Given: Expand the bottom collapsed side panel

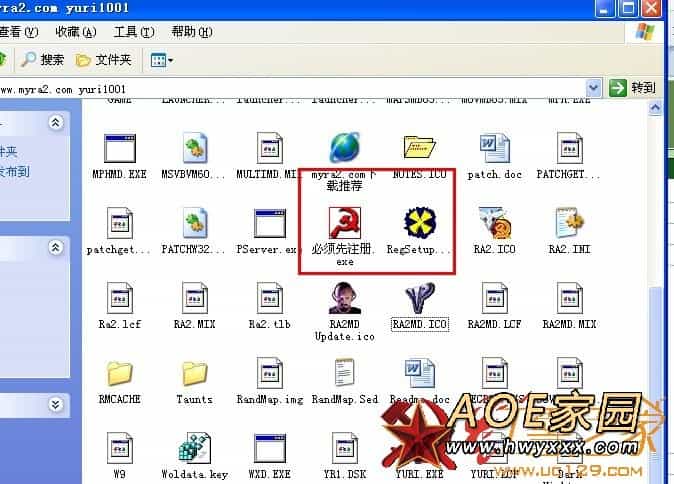Looking at the screenshot, I should pos(55,404).
